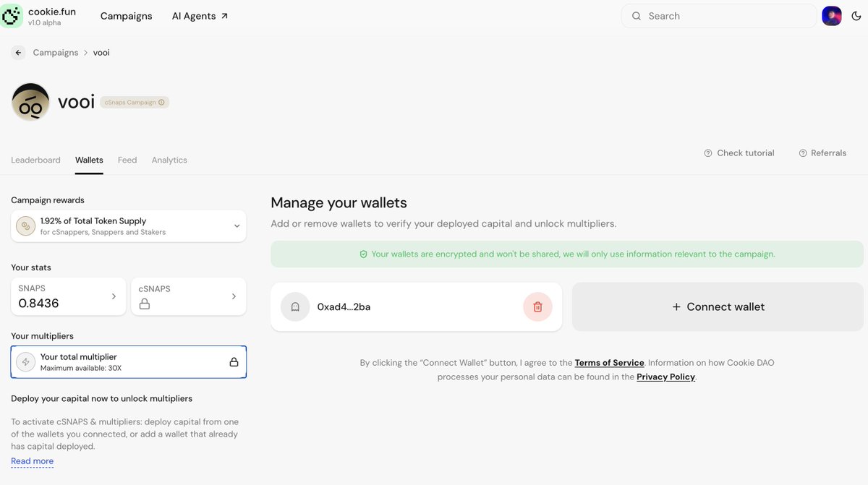Click the vooi campaign avatar image
The image size is (868, 485).
click(x=30, y=102)
